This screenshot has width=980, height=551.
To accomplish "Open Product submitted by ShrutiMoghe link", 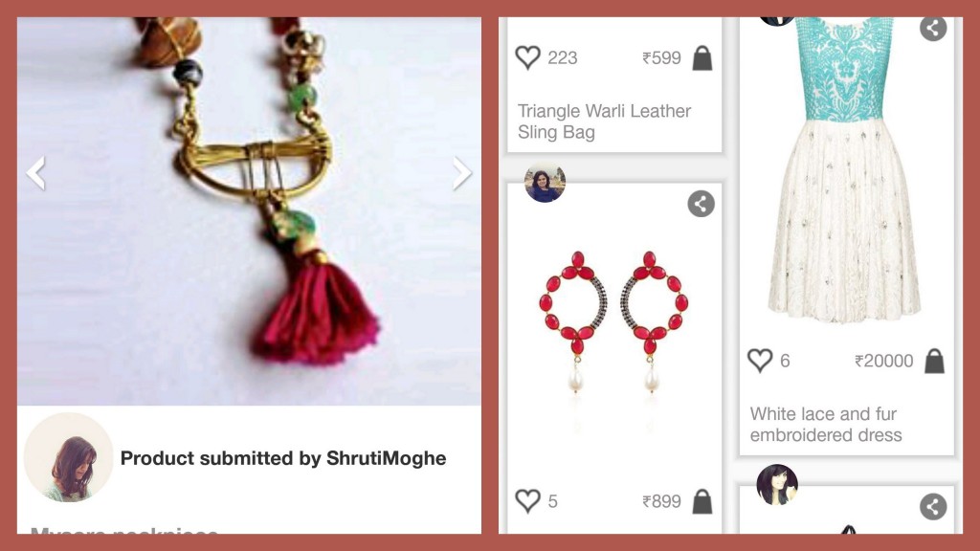I will click(x=283, y=458).
